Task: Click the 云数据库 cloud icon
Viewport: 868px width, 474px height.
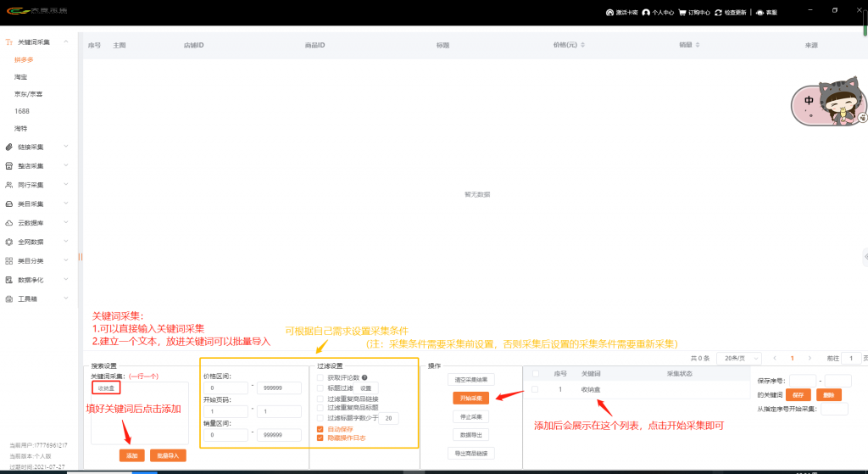Action: coord(8,223)
